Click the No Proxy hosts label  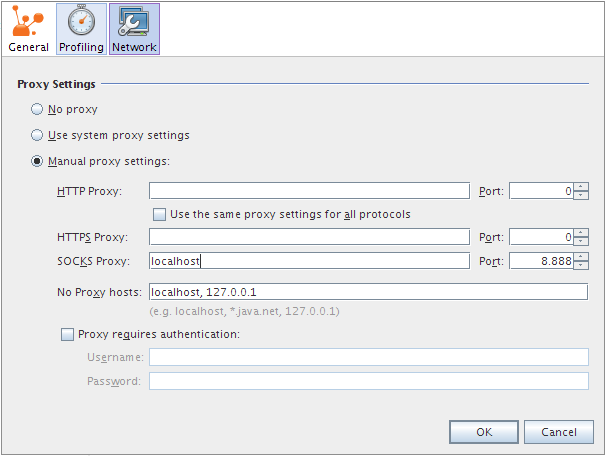[99, 292]
